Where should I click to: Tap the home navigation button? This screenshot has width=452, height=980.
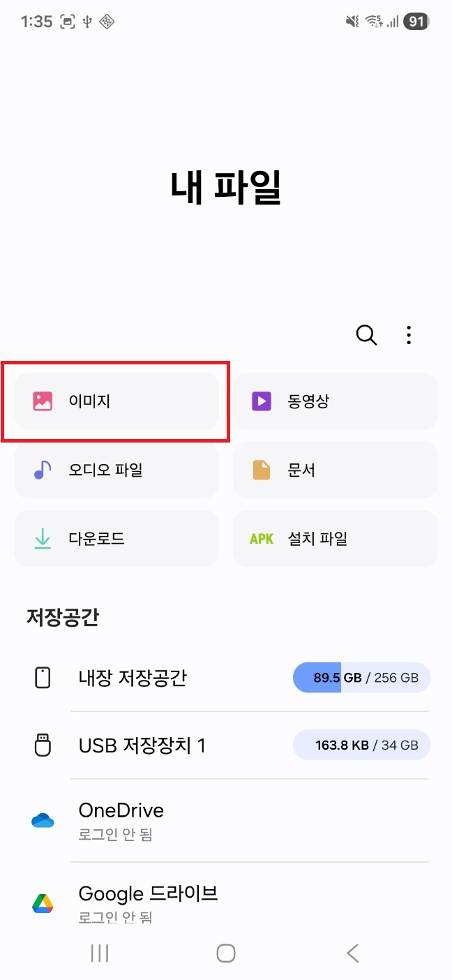(x=226, y=953)
